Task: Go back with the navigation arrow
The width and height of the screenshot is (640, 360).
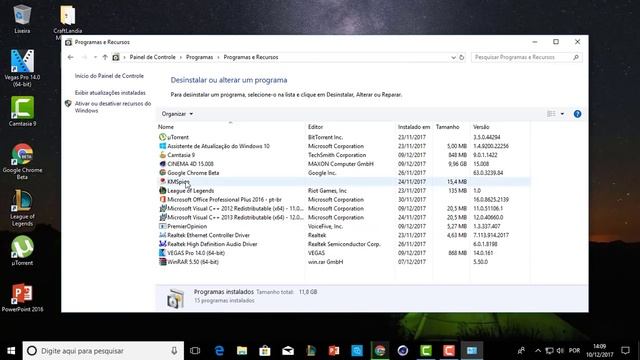Action: tap(70, 57)
